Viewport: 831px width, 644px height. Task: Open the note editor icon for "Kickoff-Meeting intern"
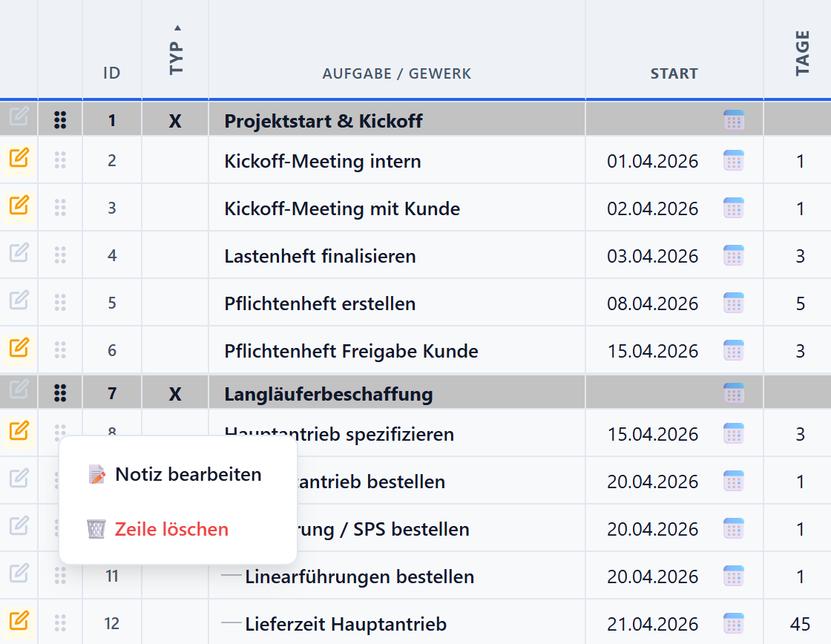click(19, 161)
